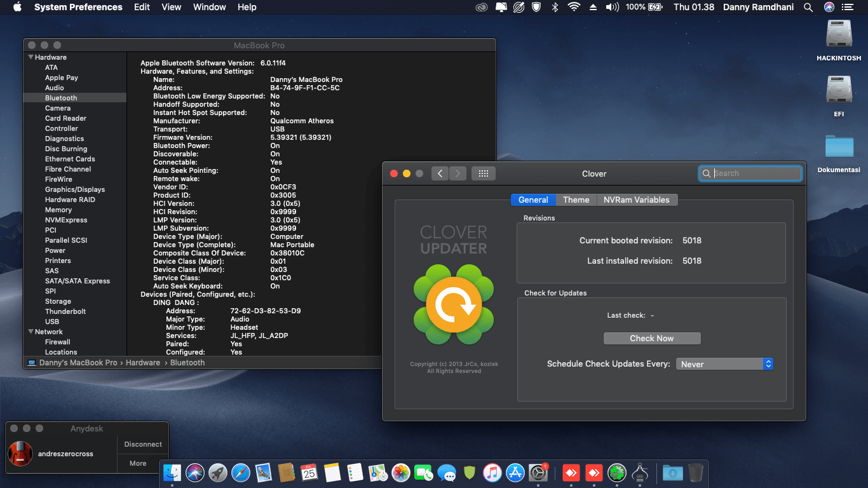Select NVMExpress in the sidebar

point(66,220)
